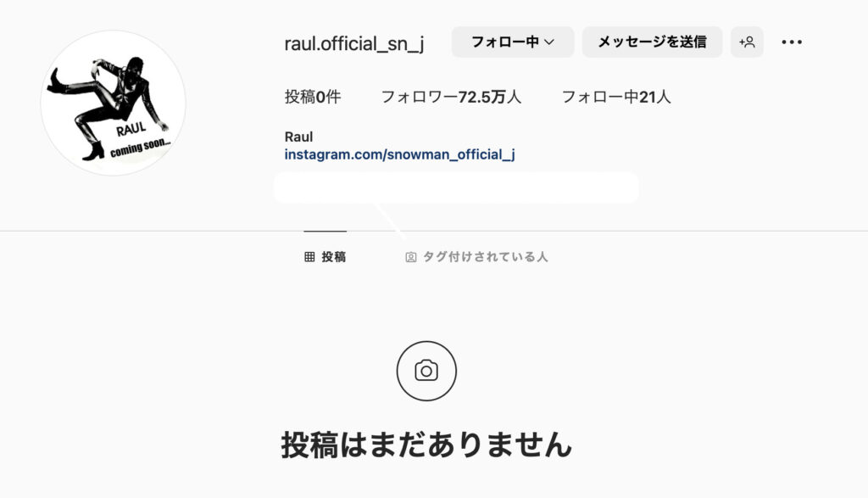This screenshot has height=498, width=868.
Task: Click the フォロー中 button label text
Action: tap(505, 42)
